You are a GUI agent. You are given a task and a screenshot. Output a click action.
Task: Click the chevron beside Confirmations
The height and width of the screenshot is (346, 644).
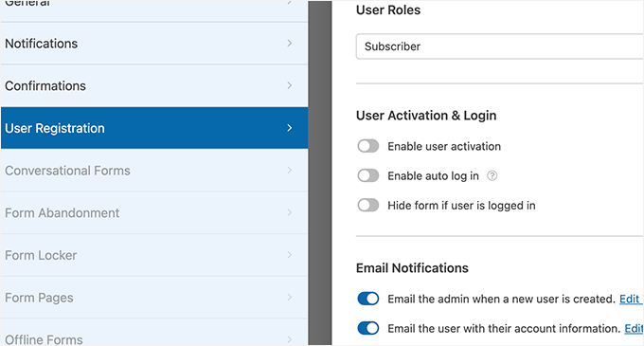(290, 85)
